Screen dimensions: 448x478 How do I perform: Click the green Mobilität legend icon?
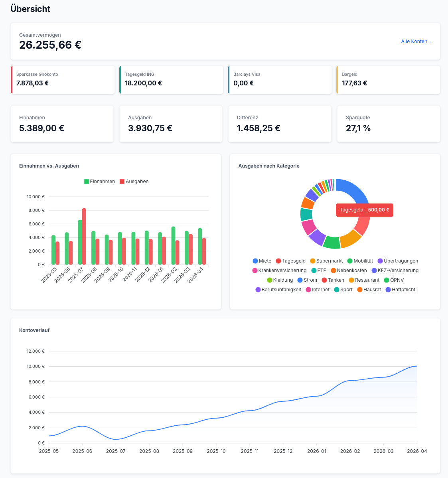click(350, 261)
